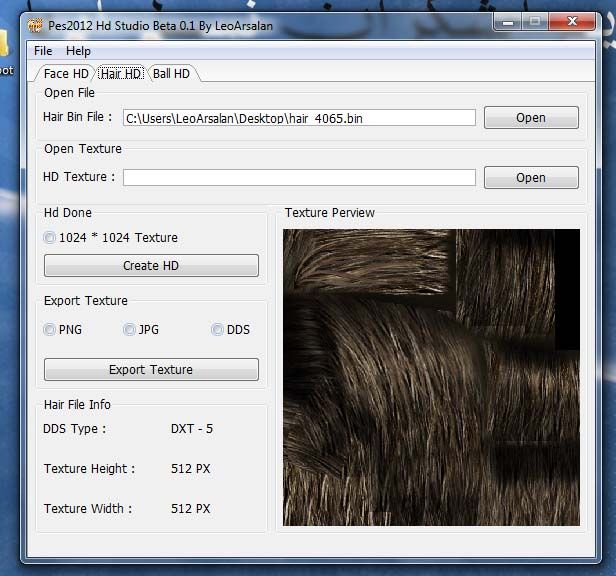Viewport: 616px width, 576px height.
Task: Click the hair texture preview image
Action: click(431, 377)
